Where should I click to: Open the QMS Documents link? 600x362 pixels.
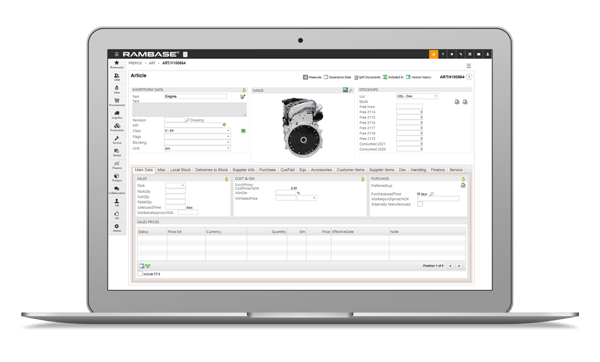367,77
